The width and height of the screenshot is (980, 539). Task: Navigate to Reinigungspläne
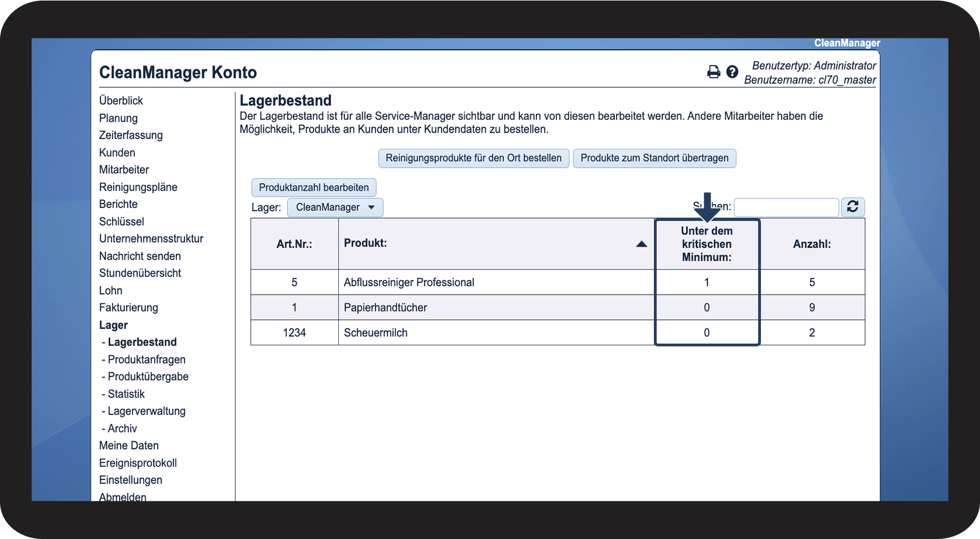[x=138, y=187]
